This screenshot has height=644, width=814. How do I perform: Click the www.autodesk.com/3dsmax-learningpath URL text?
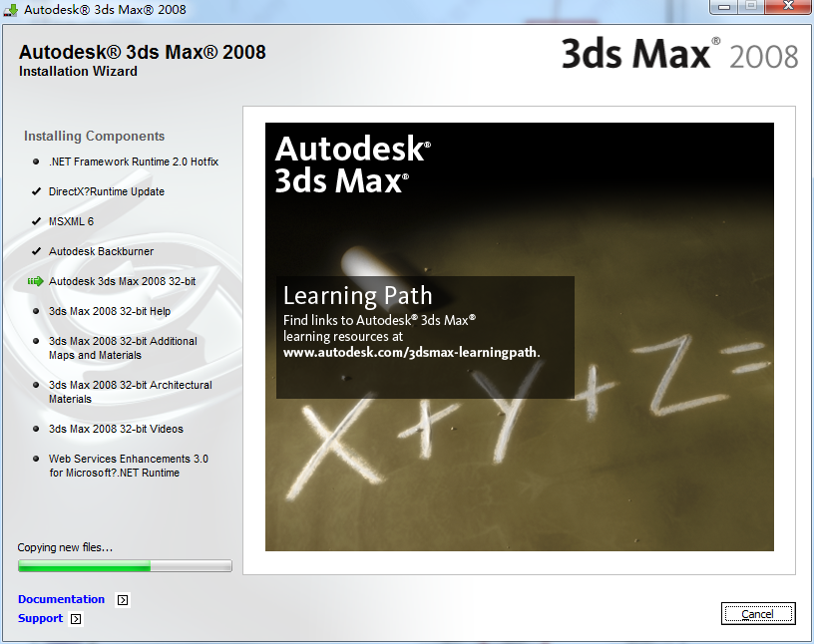pos(412,352)
